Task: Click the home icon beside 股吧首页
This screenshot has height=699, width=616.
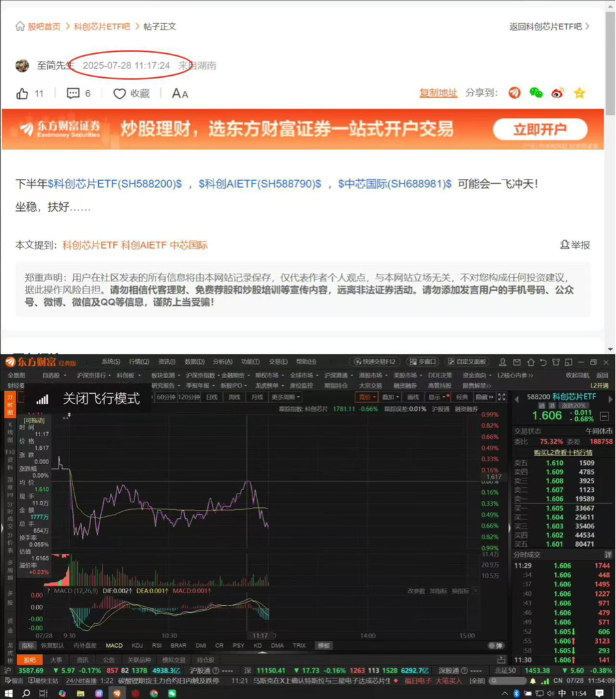Action: 20,27
